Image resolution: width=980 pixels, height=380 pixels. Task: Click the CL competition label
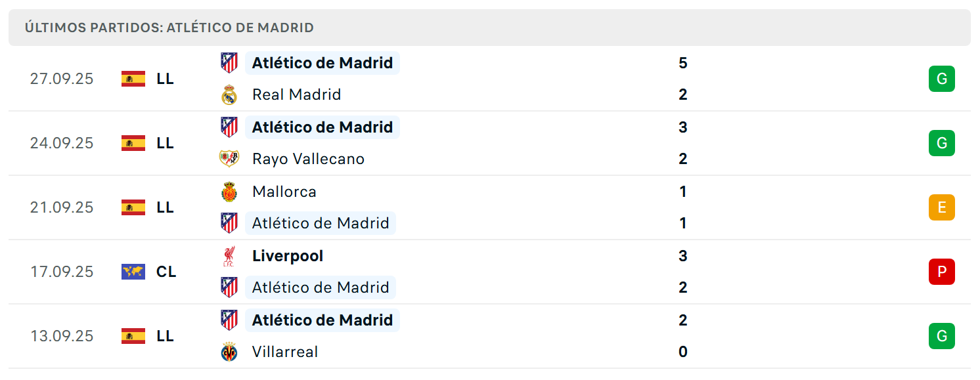pos(166,272)
